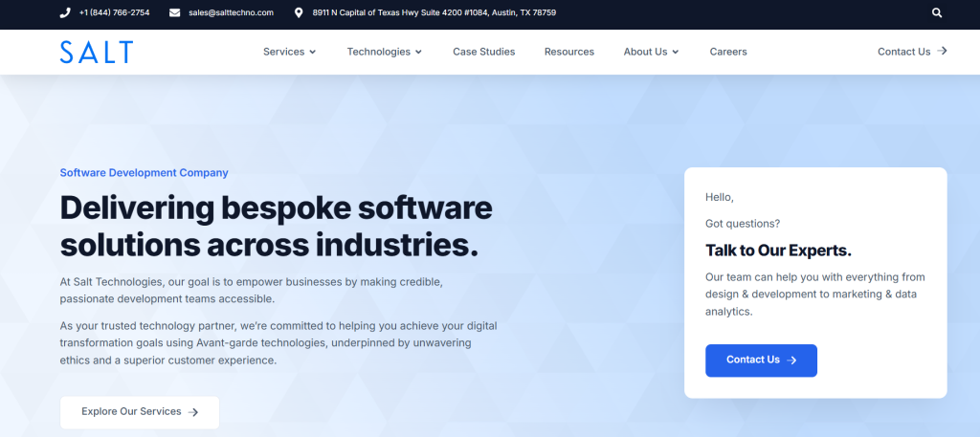Image resolution: width=980 pixels, height=437 pixels.
Task: Call the +1 (844) 766-2754 number link
Action: point(115,12)
